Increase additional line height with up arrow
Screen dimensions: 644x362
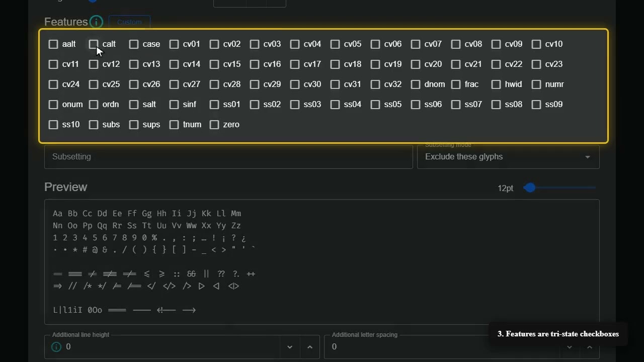pos(310,347)
